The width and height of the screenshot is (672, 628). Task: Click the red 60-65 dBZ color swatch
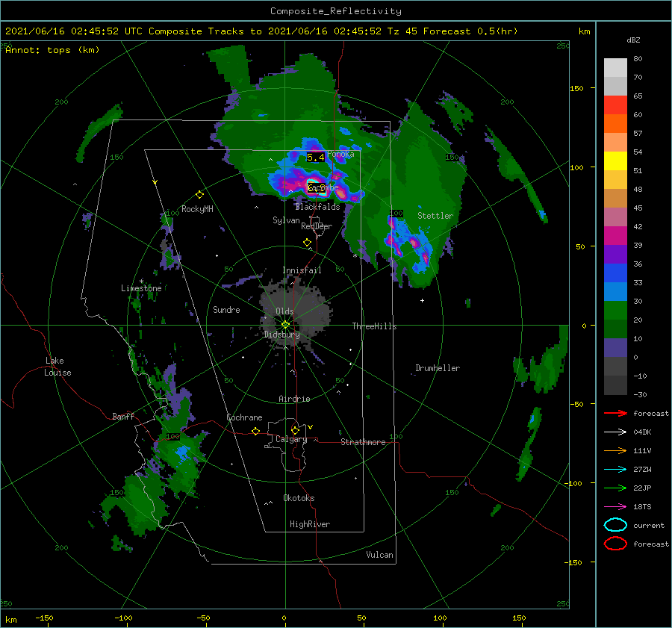coord(615,105)
